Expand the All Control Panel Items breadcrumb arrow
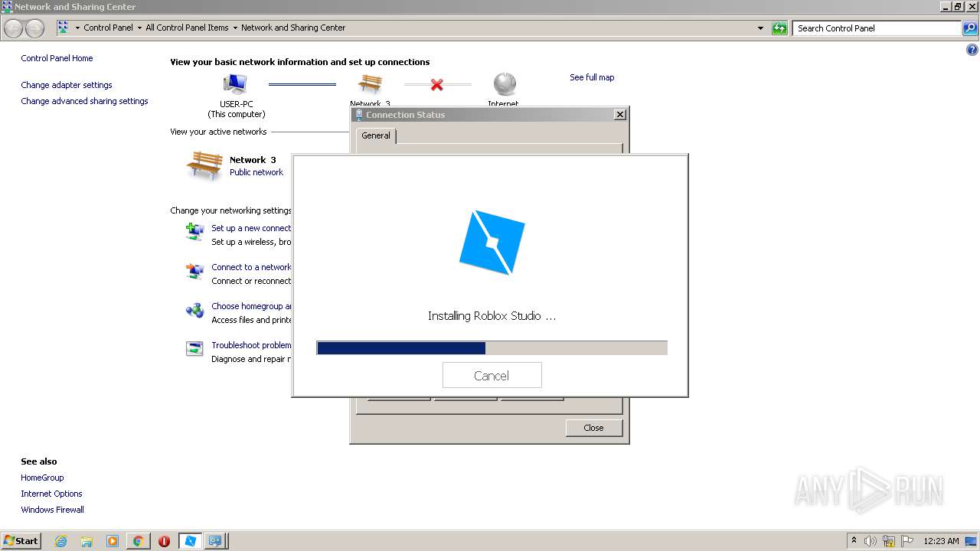The image size is (980, 551). [235, 28]
